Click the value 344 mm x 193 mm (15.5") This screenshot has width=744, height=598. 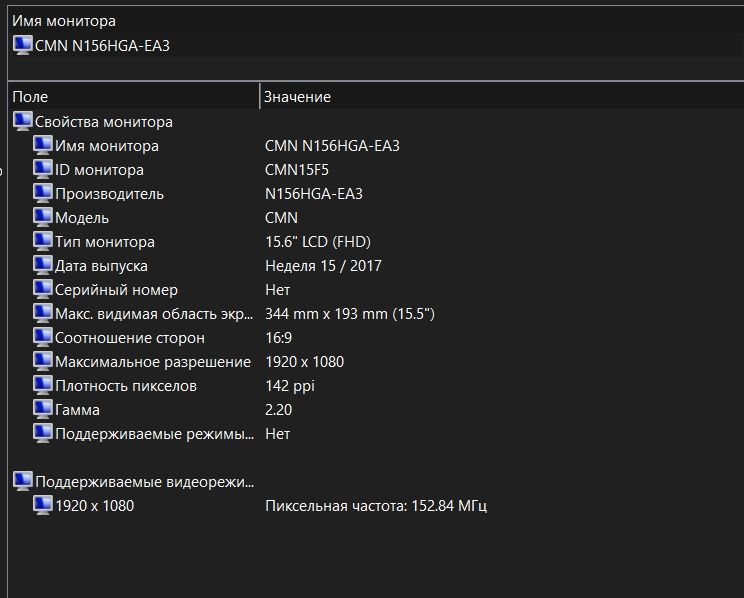tap(350, 314)
